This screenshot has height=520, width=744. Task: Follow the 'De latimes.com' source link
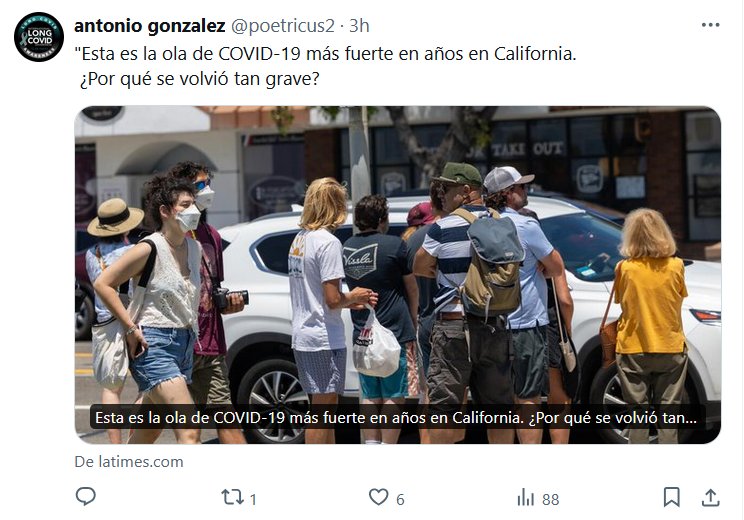click(129, 462)
